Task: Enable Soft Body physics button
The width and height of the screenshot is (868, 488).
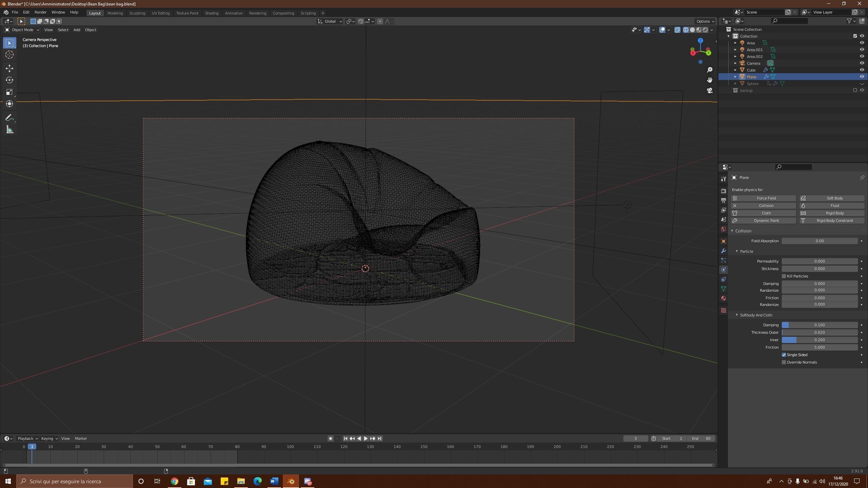Action: click(832, 198)
